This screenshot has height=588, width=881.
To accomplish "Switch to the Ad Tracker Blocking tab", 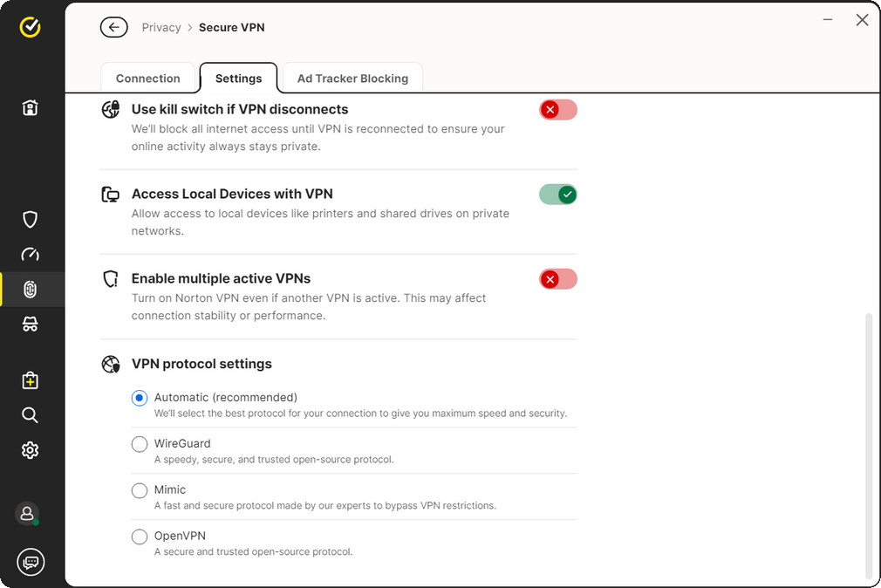I will (352, 79).
